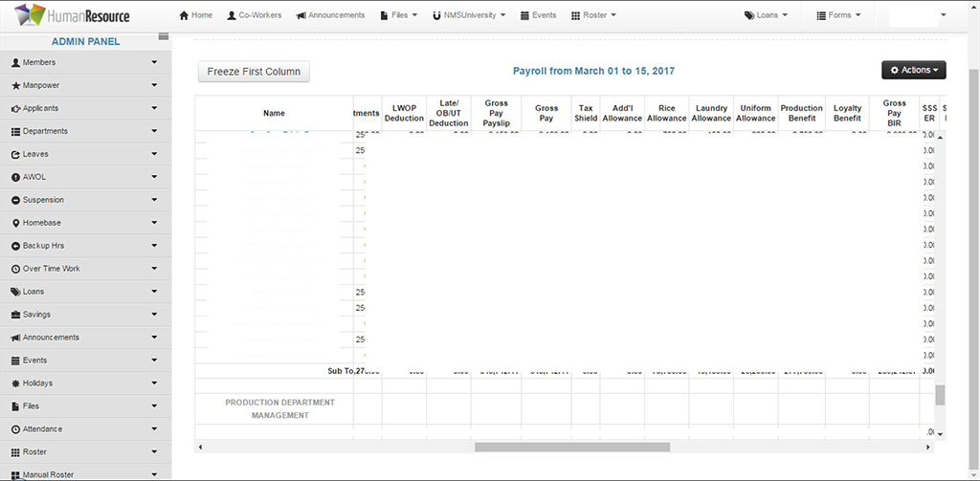Open Events in top navbar
980x481 pixels.
point(538,15)
